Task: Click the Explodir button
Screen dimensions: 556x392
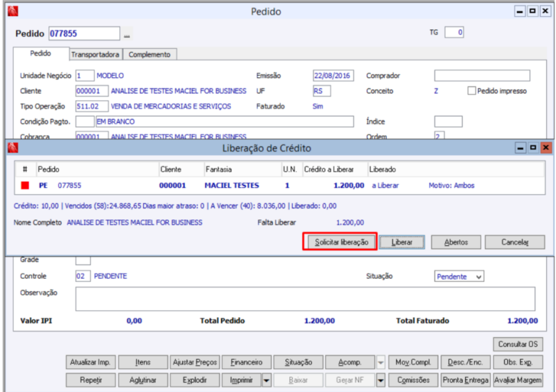Action: pos(195,380)
